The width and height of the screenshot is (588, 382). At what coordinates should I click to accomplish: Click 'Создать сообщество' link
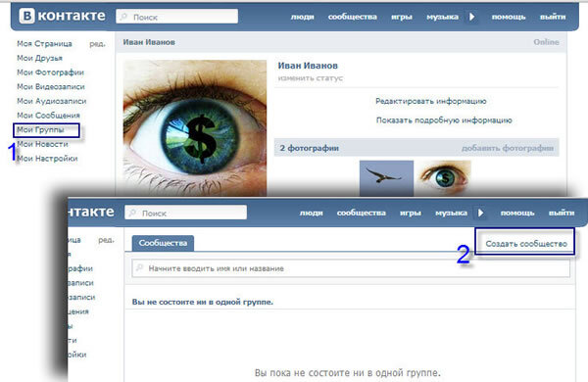click(526, 244)
